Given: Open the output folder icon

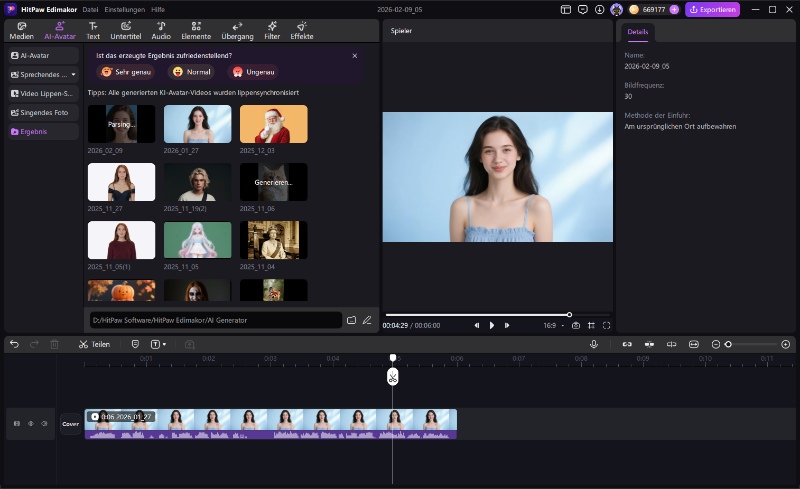Looking at the screenshot, I should point(352,320).
